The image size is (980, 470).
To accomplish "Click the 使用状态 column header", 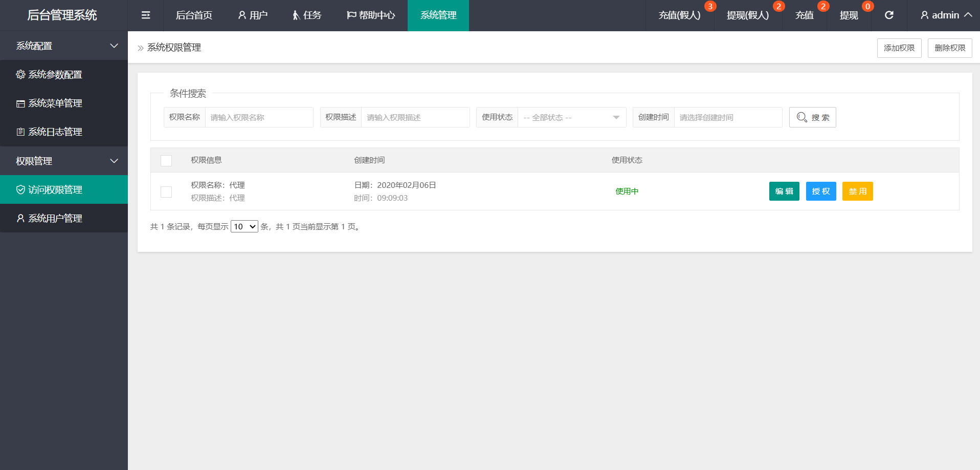I will [x=627, y=160].
